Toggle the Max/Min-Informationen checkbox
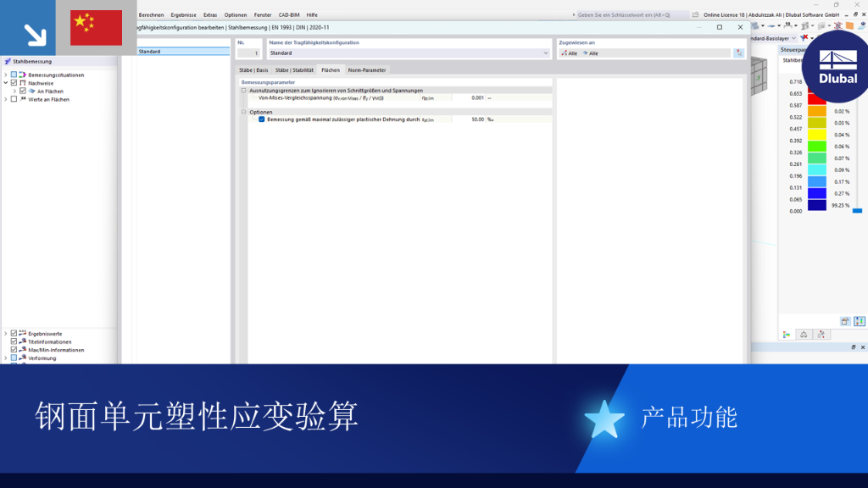Viewport: 868px width, 488px height. point(14,350)
